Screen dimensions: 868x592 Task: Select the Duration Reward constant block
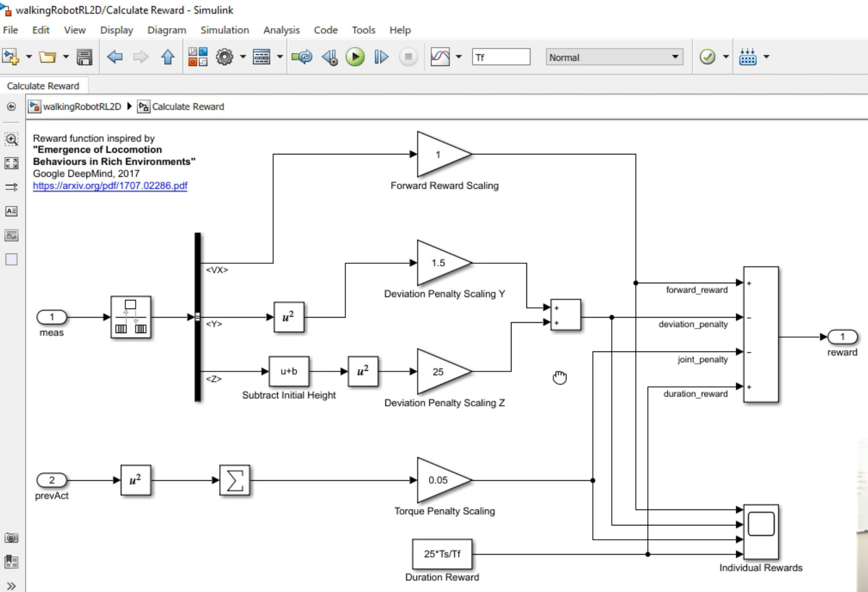[442, 554]
